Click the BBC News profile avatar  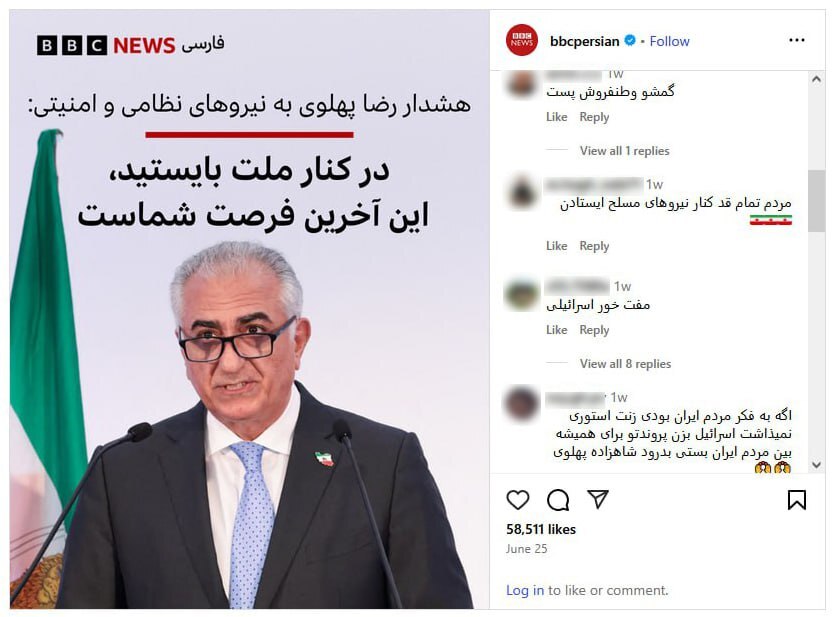point(521,40)
